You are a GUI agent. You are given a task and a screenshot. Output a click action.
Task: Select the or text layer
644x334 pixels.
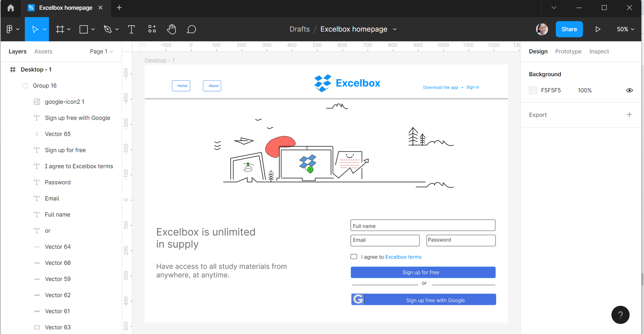click(x=61, y=230)
